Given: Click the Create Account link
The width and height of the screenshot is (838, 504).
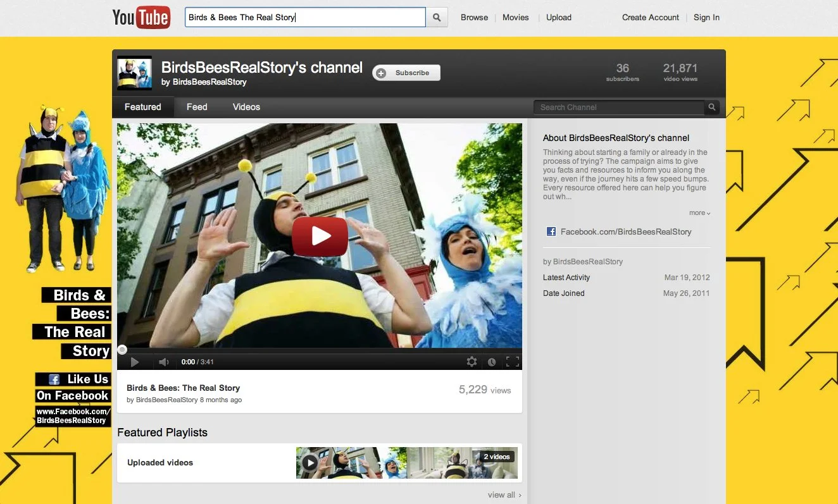Looking at the screenshot, I should tap(651, 18).
